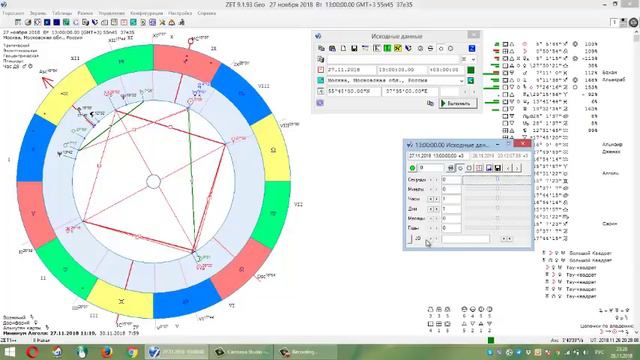The height and width of the screenshot is (360, 640).
Task: Click the date field 27.11.2018
Action: tap(351, 70)
